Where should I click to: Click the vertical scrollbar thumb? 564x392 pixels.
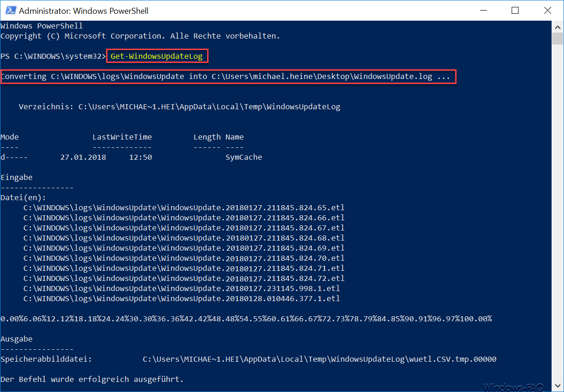(558, 38)
